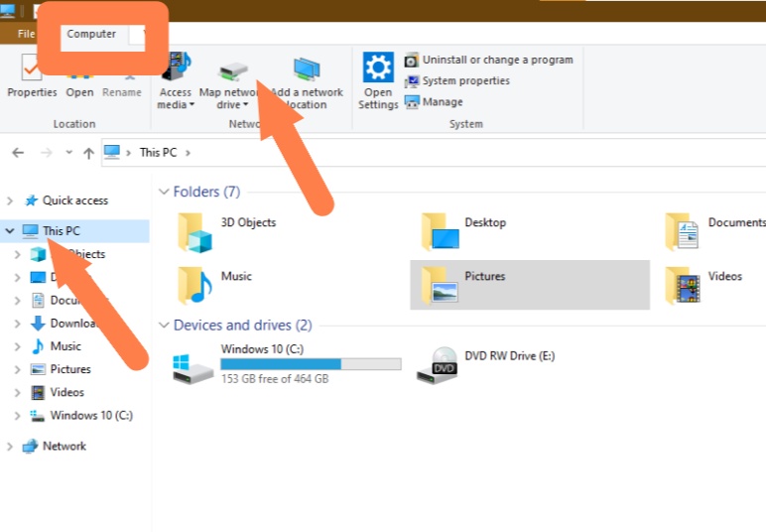
Task: Expand the Network node in the sidebar
Action: pos(9,447)
